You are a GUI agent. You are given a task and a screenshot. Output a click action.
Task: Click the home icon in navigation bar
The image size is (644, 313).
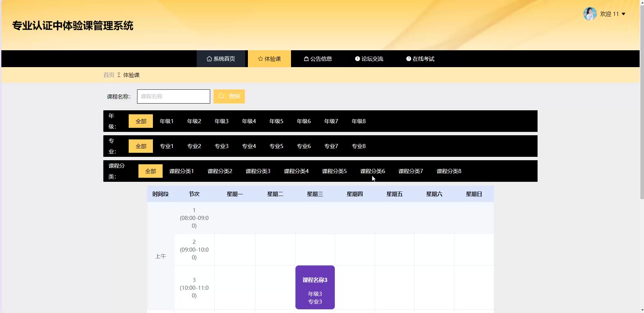point(209,59)
